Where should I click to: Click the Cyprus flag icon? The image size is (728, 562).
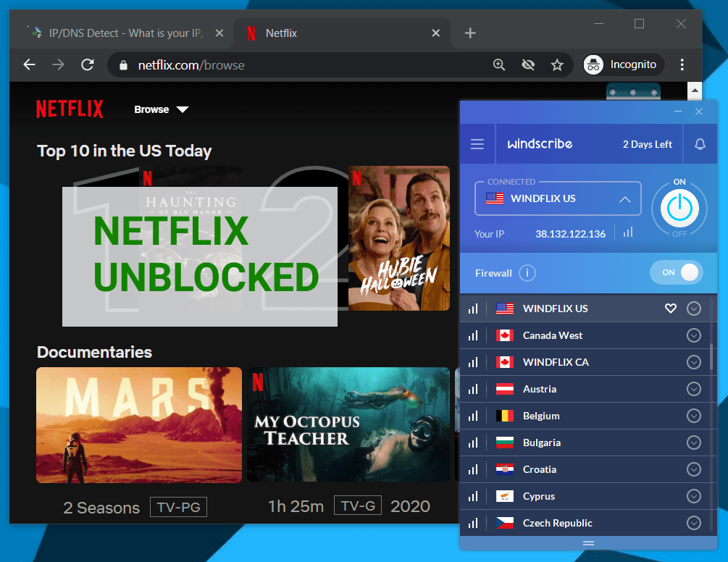505,496
